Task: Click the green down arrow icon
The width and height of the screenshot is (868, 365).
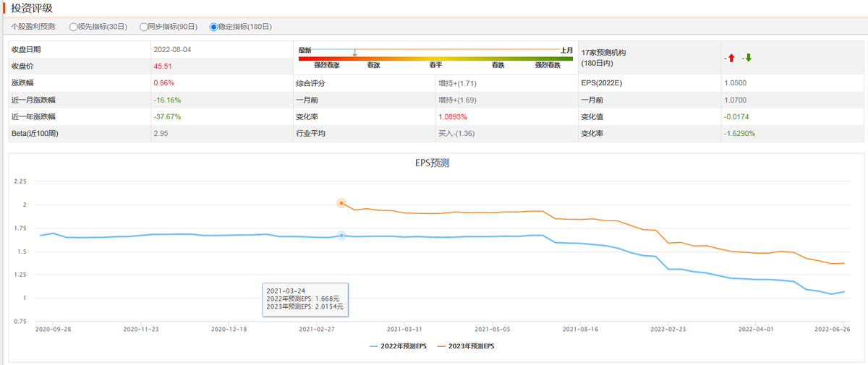Action: (x=749, y=58)
